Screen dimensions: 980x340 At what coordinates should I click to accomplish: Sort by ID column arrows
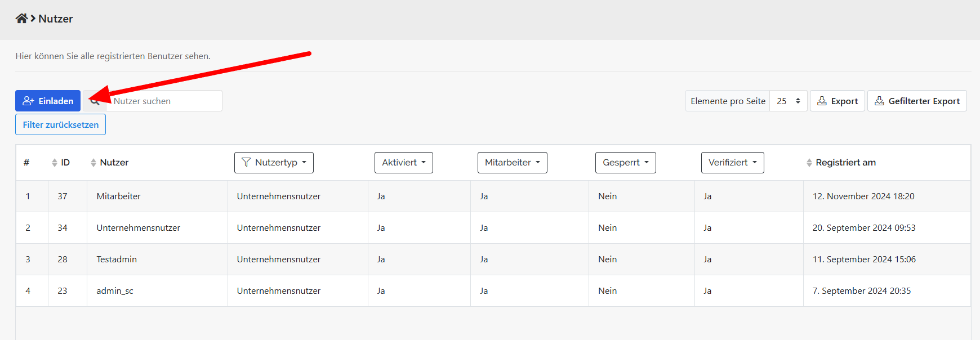click(55, 163)
